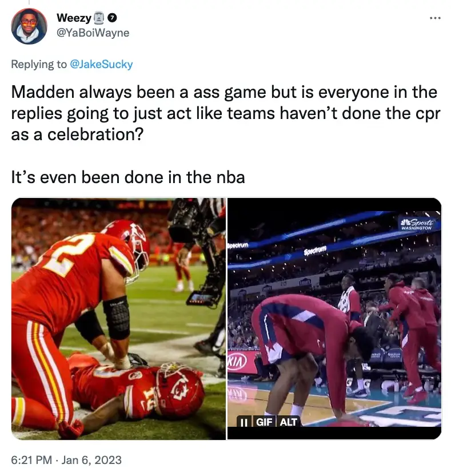This screenshot has width=451, height=476.
Task: Click the GIF label badge
Action: pyautogui.click(x=264, y=422)
